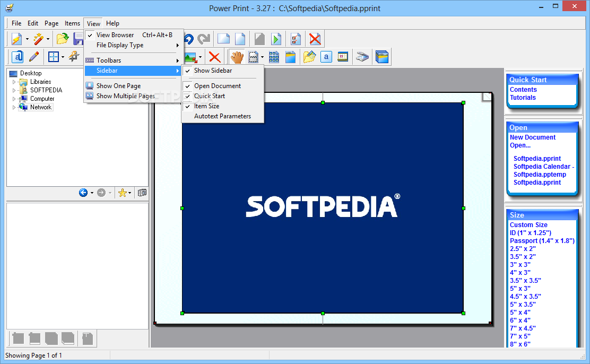Open the Page menu
Image resolution: width=590 pixels, height=364 pixels.
point(51,23)
